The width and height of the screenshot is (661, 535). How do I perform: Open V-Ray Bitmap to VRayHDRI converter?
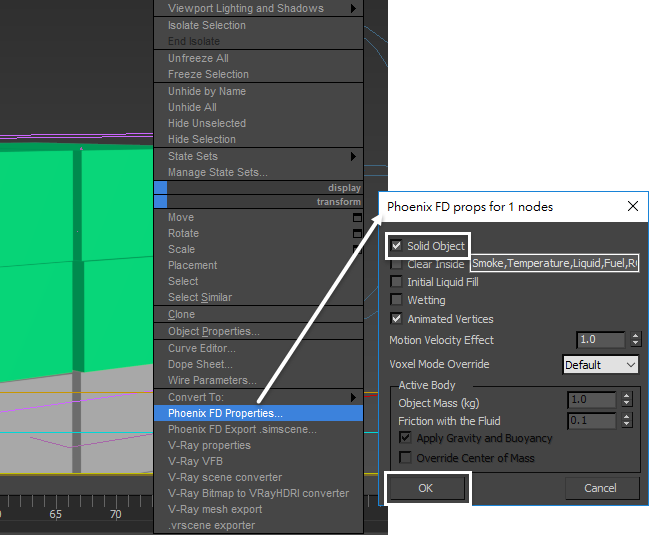(x=258, y=493)
